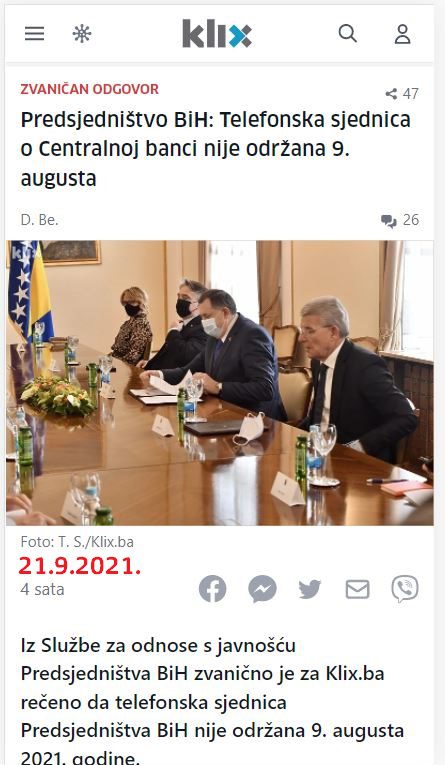
Task: Share article on Twitter
Action: coord(310,589)
